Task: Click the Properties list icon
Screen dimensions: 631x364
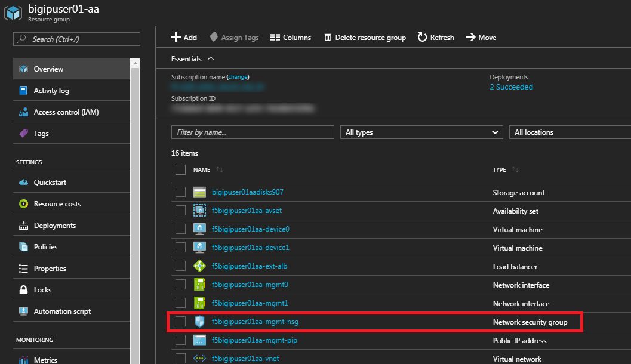Action: point(23,269)
